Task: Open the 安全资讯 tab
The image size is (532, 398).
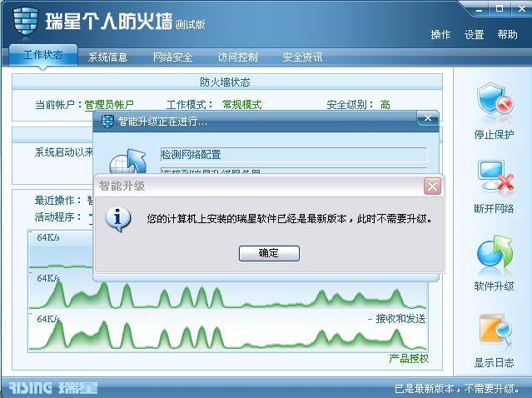Action: click(302, 57)
